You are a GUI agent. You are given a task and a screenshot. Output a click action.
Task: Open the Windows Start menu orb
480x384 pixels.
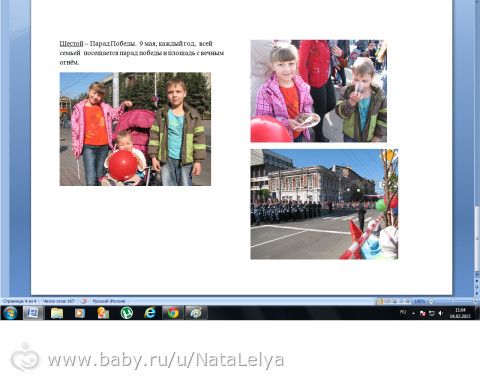coord(11,313)
